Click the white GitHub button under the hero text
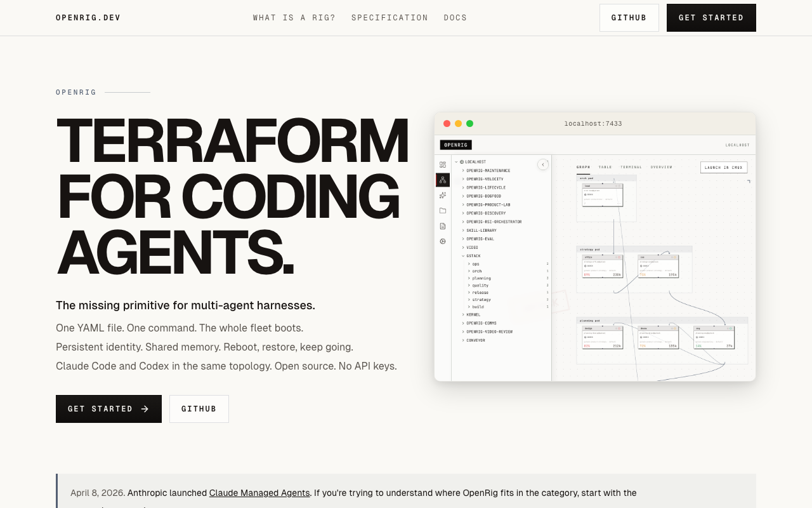The width and height of the screenshot is (812, 508). pos(199,409)
